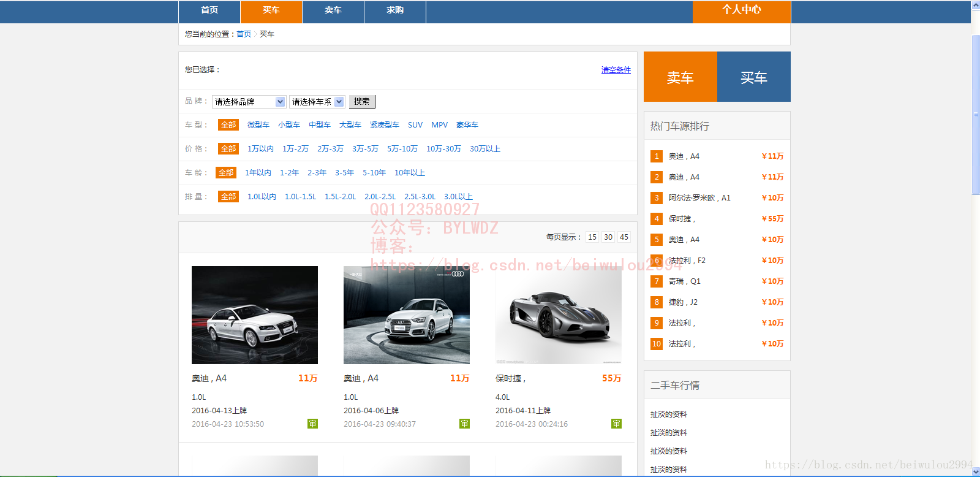This screenshot has height=477, width=980.
Task: Click the page scrollbar down arrow
Action: pos(976,471)
